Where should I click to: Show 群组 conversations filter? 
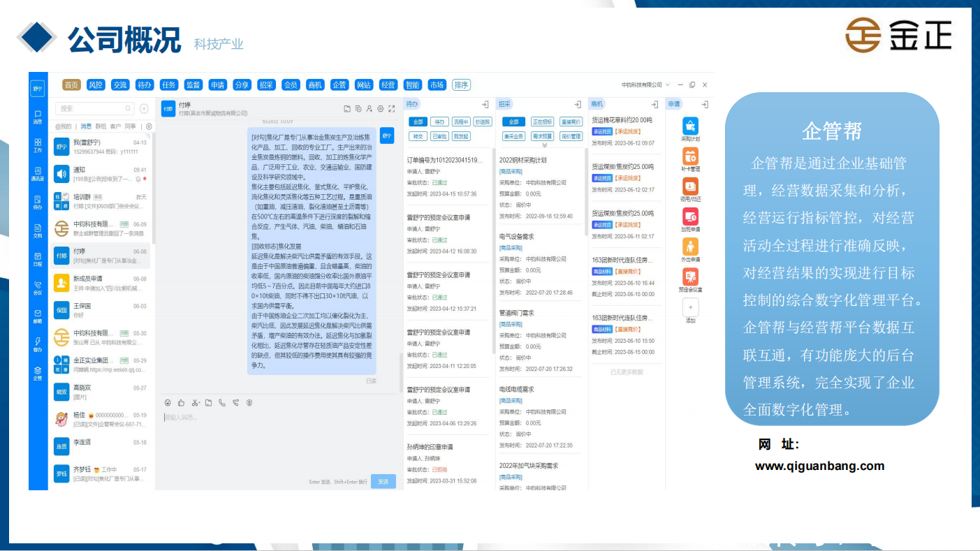101,126
